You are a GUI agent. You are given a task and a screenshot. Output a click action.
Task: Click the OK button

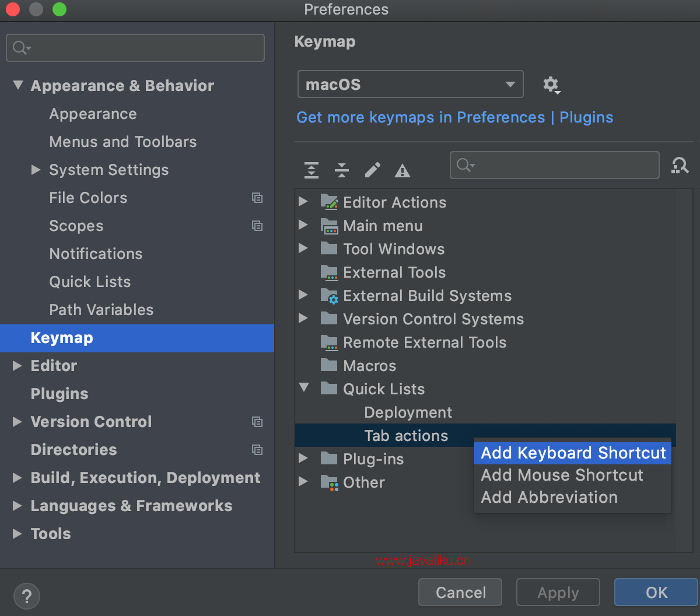coord(656,593)
